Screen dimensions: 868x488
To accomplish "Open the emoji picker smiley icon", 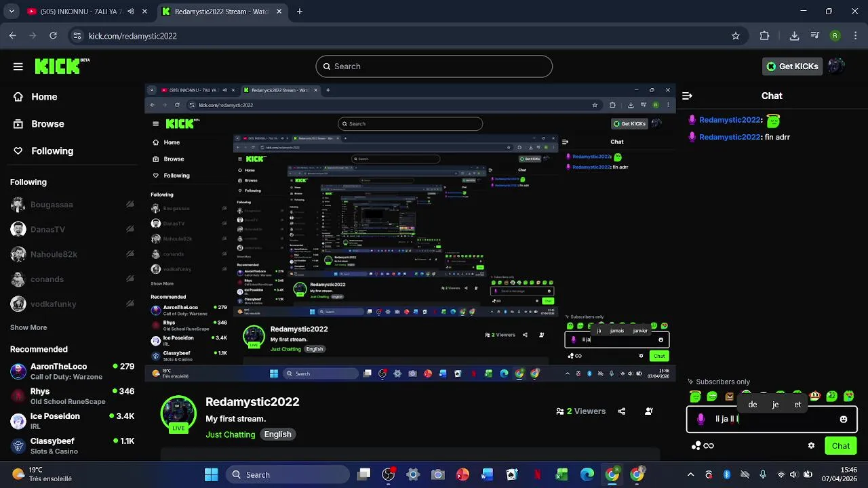I will point(844,420).
